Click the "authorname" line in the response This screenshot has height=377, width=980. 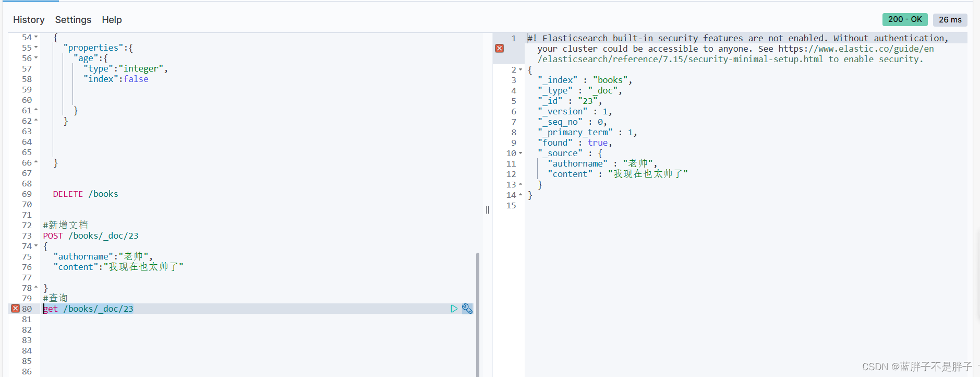pyautogui.click(x=603, y=163)
